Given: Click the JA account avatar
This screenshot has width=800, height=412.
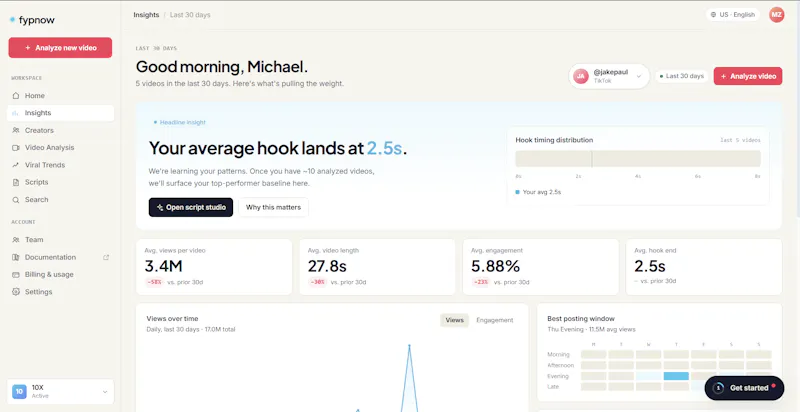Looking at the screenshot, I should tap(581, 76).
